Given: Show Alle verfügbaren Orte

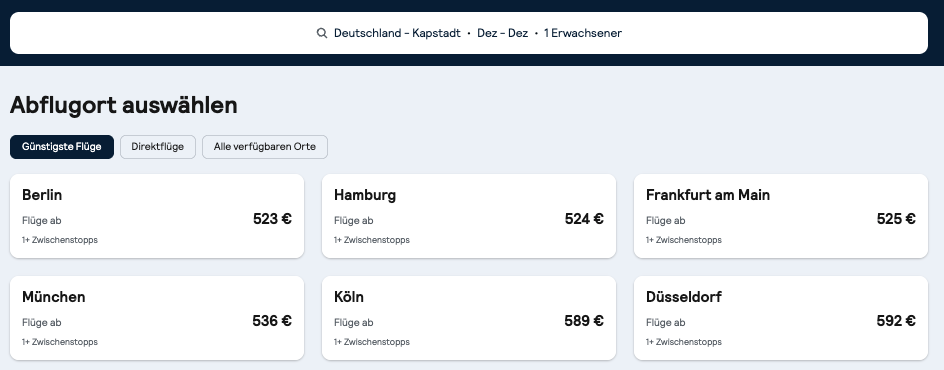Looking at the screenshot, I should pyautogui.click(x=265, y=147).
